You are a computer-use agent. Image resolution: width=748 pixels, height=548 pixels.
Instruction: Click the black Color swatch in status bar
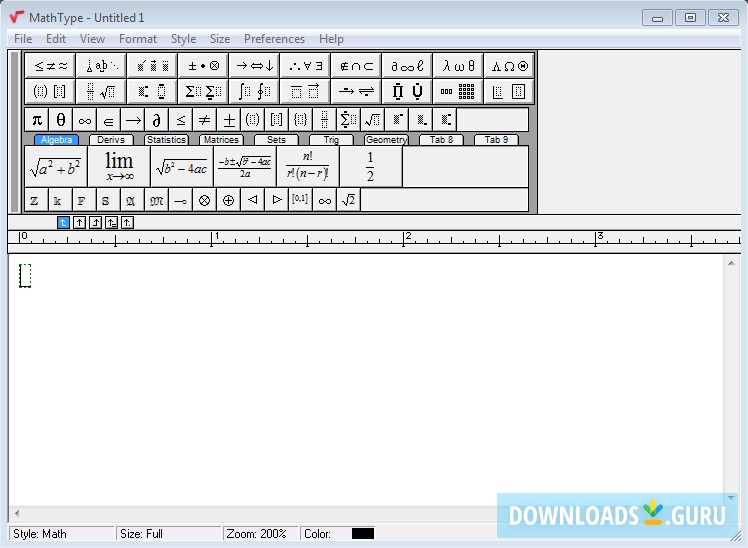pos(363,534)
